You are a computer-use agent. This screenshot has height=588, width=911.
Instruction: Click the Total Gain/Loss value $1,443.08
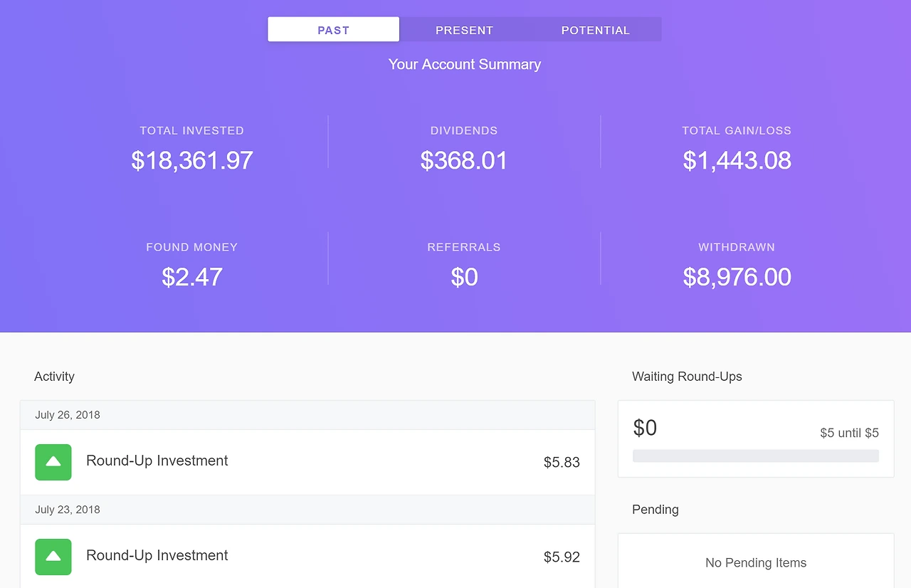tap(737, 160)
